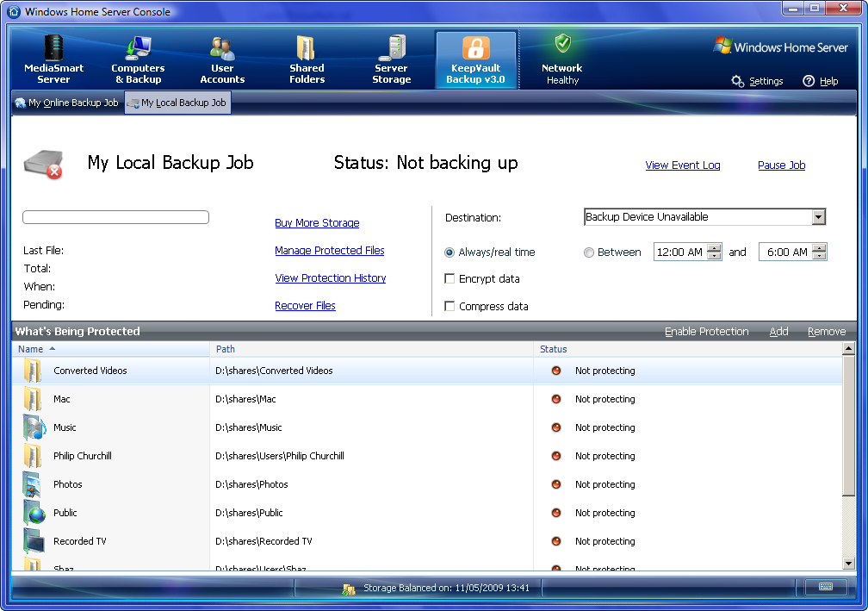Viewport: 868px width, 611px height.
Task: Click the Converted Videos status indicator dot
Action: [556, 371]
